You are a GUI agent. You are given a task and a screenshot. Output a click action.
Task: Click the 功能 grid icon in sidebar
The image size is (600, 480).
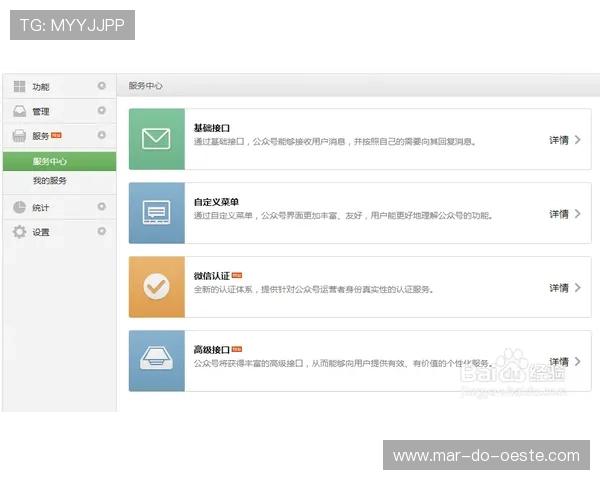[x=19, y=87]
